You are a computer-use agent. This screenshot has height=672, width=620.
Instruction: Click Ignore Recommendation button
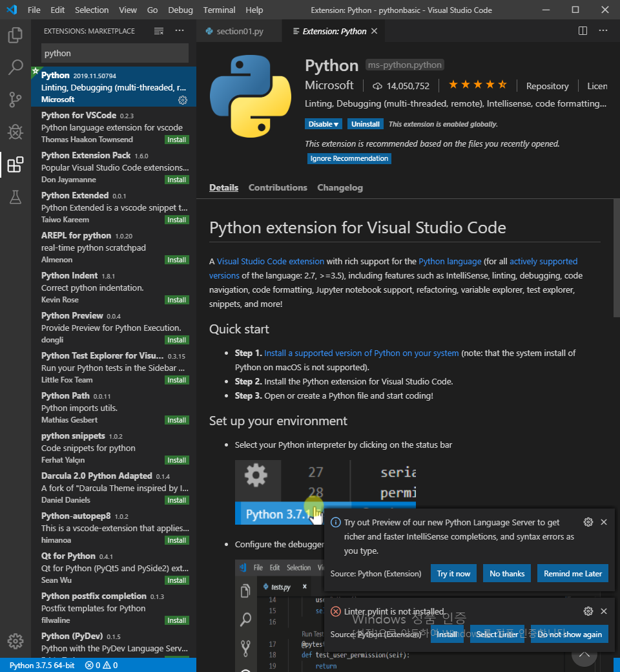click(x=349, y=158)
